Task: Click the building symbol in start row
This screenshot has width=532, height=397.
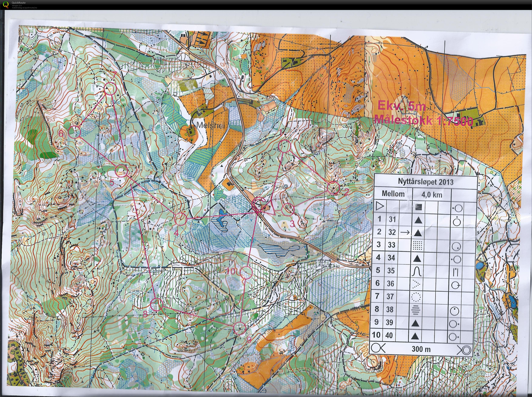Action: [x=419, y=207]
